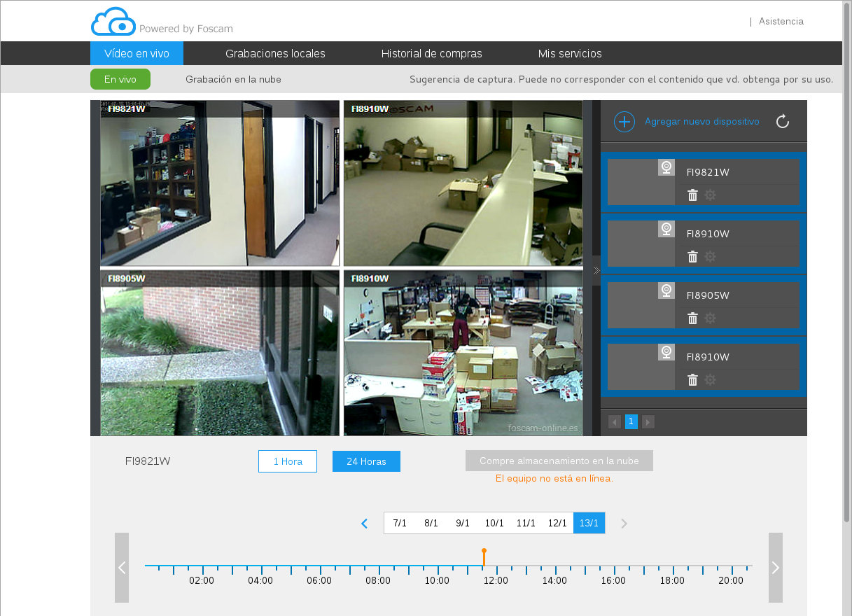Select the FI8905W camera feed

click(220, 353)
